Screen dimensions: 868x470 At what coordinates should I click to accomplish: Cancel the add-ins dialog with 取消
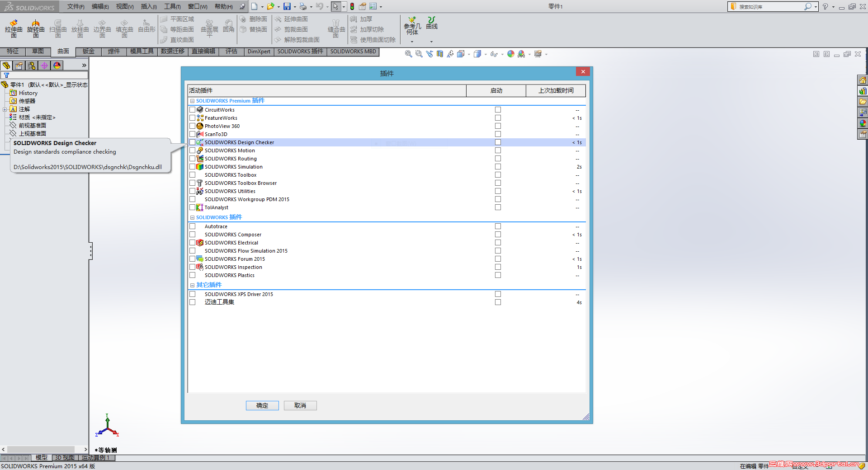pos(300,405)
